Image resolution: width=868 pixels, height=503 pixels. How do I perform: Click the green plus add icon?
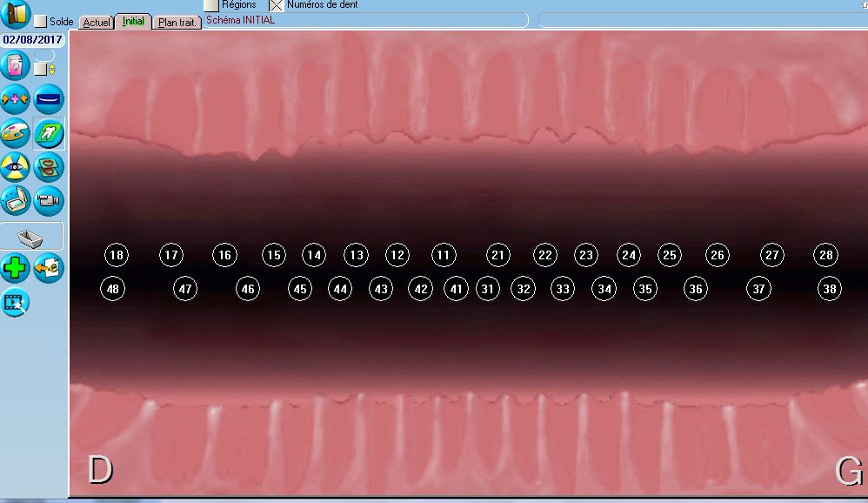(16, 268)
